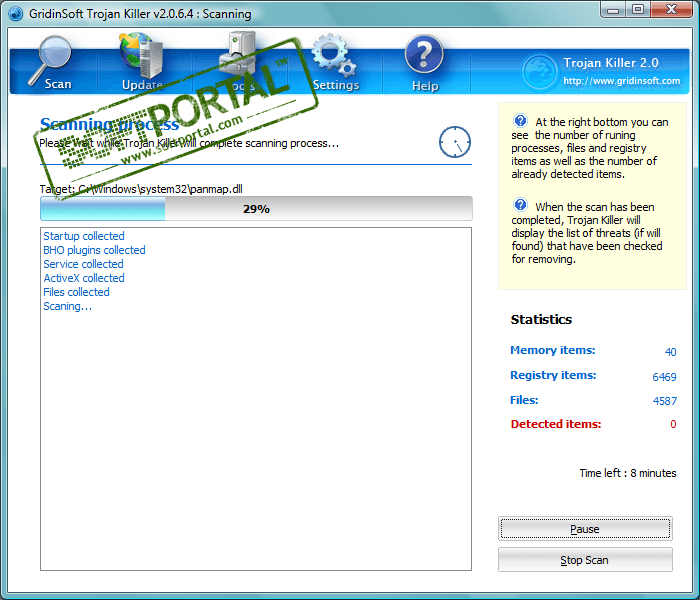Image resolution: width=700 pixels, height=600 pixels.
Task: Visit the http://www.gridinsoft.com link
Action: [621, 81]
